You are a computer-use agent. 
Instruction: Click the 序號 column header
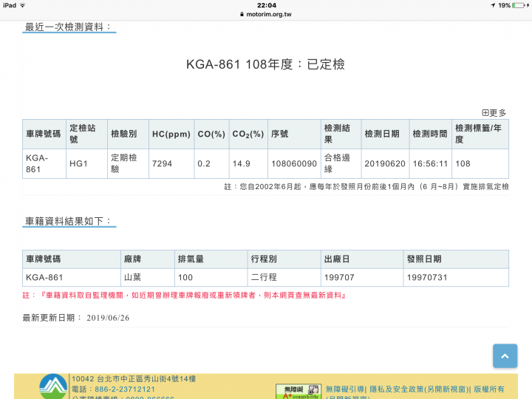pyautogui.click(x=294, y=134)
